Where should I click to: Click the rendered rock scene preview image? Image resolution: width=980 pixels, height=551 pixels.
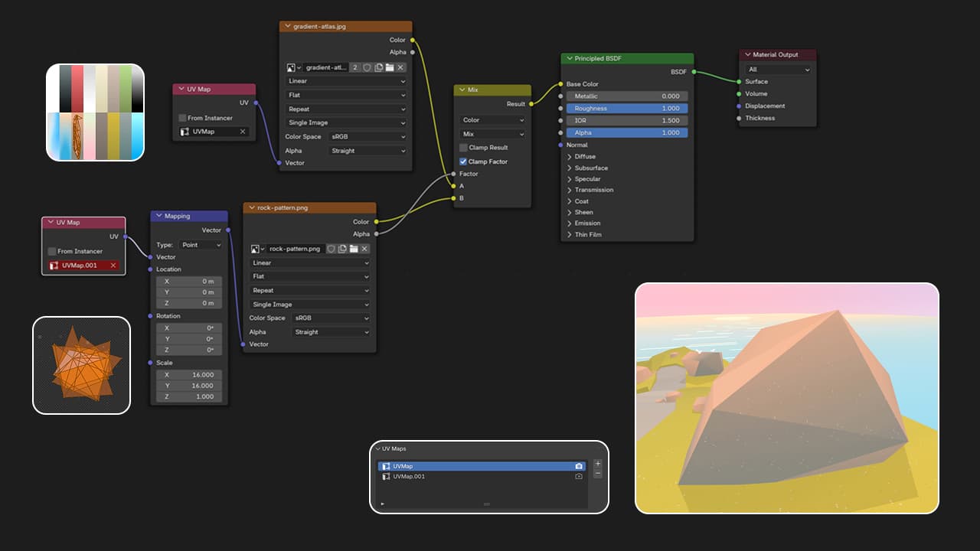click(x=787, y=398)
